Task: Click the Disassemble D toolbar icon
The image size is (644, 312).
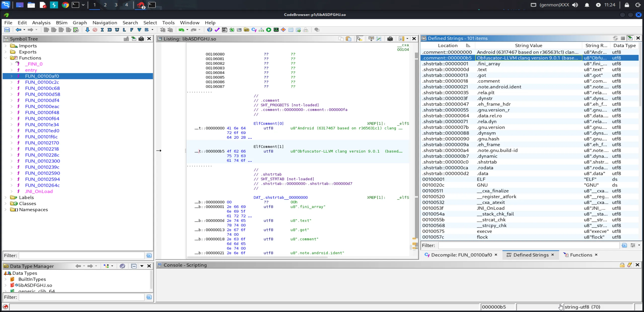Action: (x=110, y=30)
